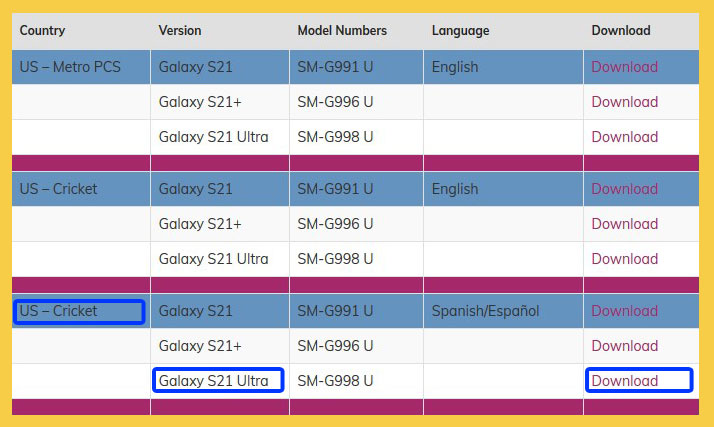Open Download link for Metro PCS Galaxy S21+

click(x=624, y=102)
